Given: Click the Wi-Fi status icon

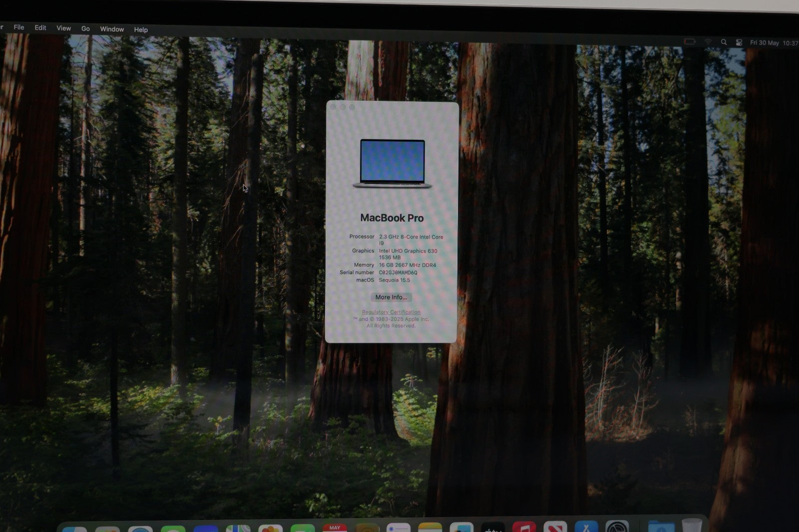Looking at the screenshot, I should [708, 42].
